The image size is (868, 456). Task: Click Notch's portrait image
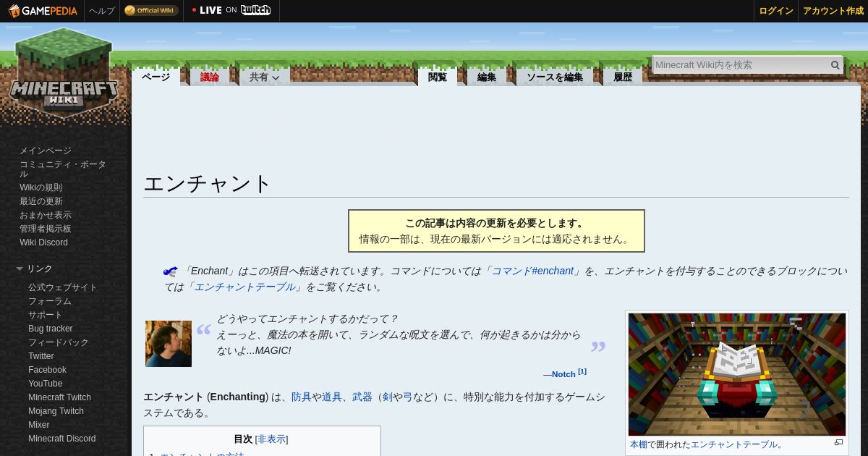[169, 344]
